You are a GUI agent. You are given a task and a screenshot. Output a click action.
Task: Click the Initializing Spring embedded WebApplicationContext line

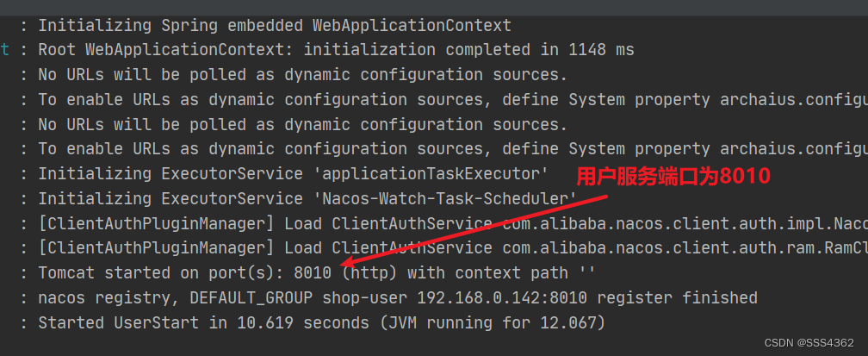(266, 26)
